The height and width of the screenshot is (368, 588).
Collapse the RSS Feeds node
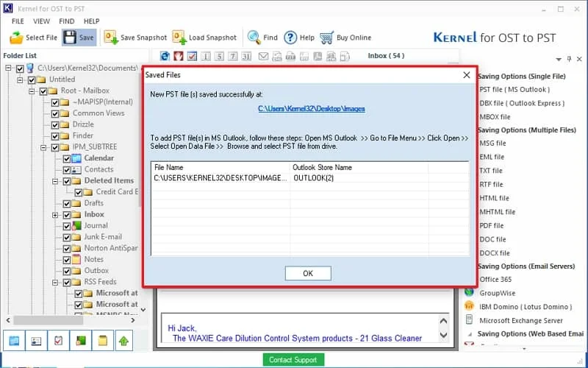(55, 283)
